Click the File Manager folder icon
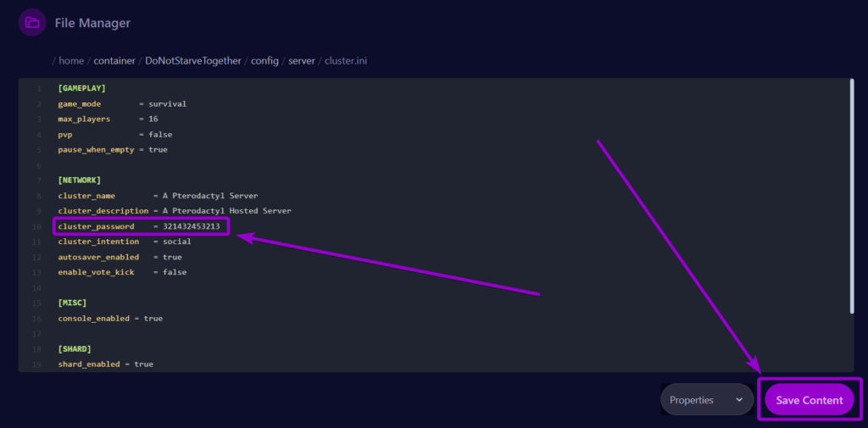This screenshot has height=428, width=868. pos(32,22)
